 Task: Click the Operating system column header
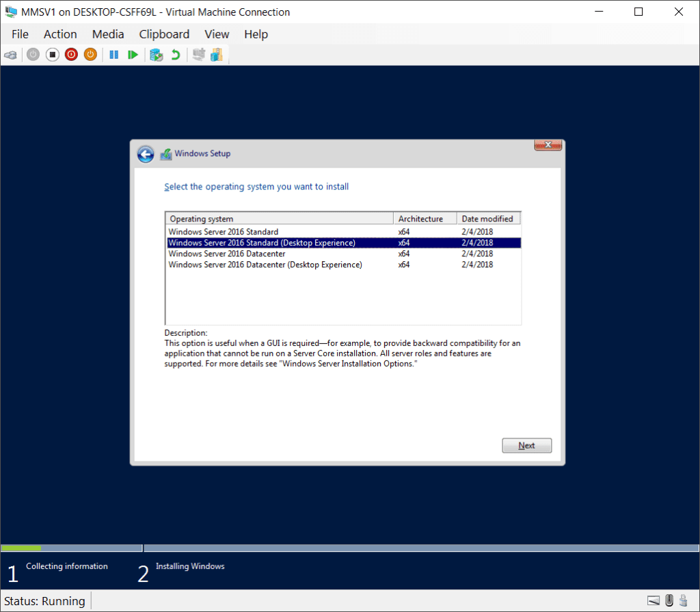click(x=280, y=218)
